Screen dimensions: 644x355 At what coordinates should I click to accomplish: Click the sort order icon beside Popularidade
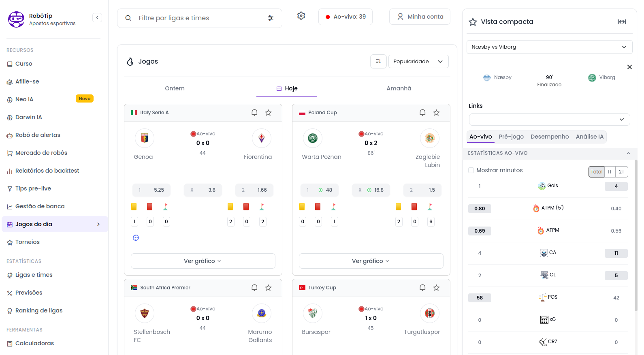point(378,62)
